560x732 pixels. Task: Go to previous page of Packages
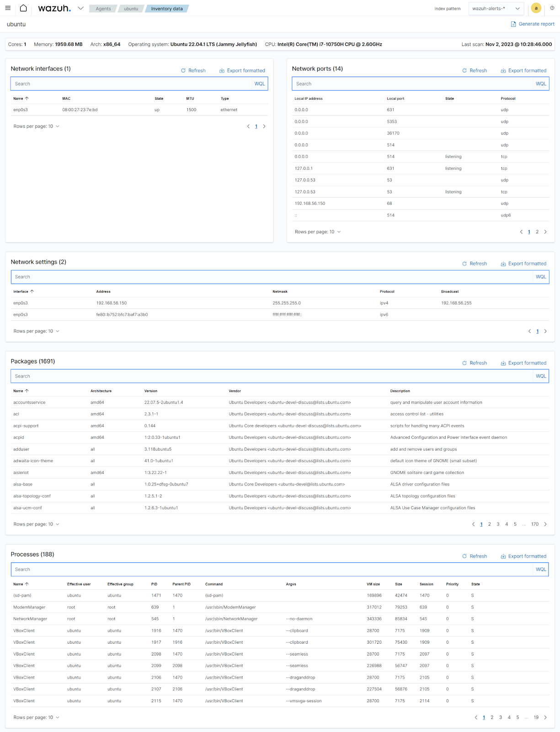tap(473, 524)
